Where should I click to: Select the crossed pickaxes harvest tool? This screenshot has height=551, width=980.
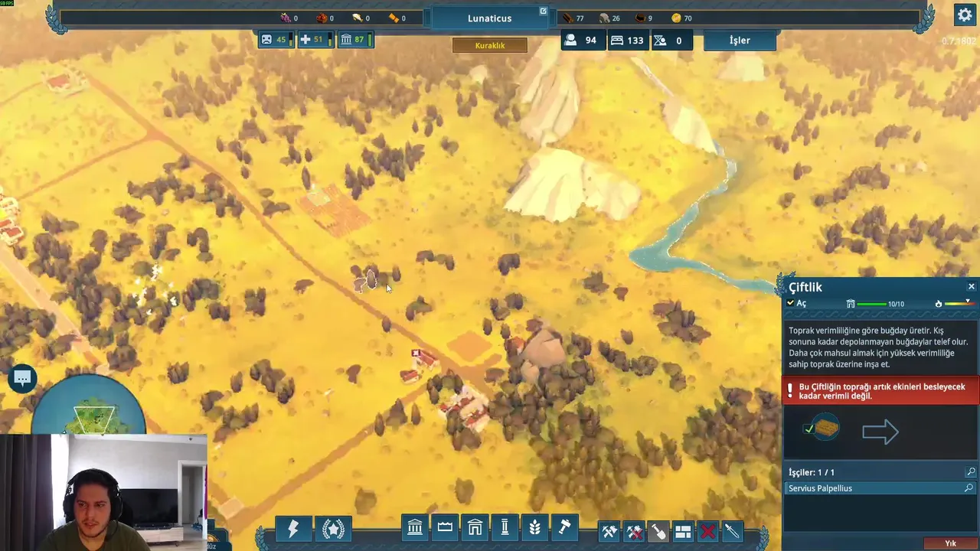point(609,531)
